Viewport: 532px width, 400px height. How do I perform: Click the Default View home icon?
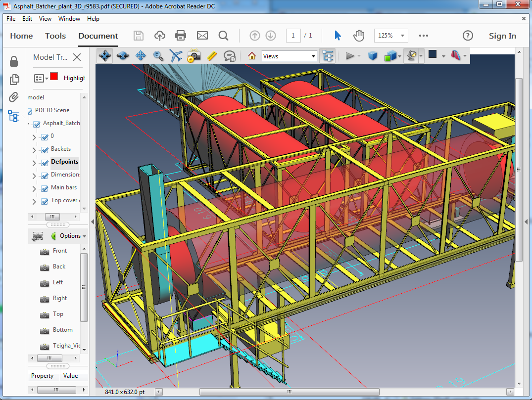[252, 56]
